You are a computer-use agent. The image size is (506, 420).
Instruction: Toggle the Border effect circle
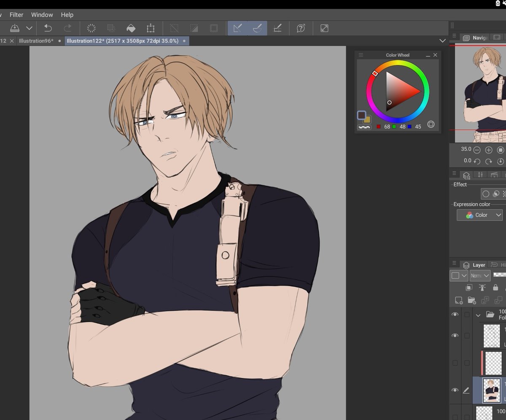point(486,194)
